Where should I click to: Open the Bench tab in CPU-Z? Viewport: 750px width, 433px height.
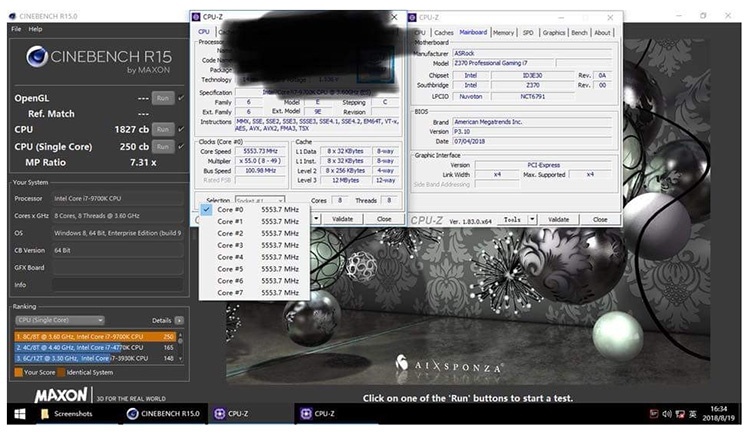click(x=579, y=33)
